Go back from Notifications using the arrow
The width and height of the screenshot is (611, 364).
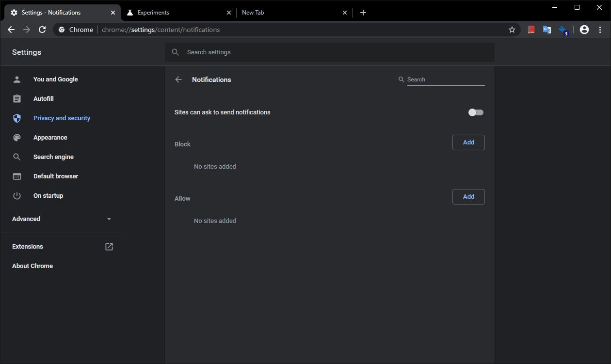pos(178,79)
